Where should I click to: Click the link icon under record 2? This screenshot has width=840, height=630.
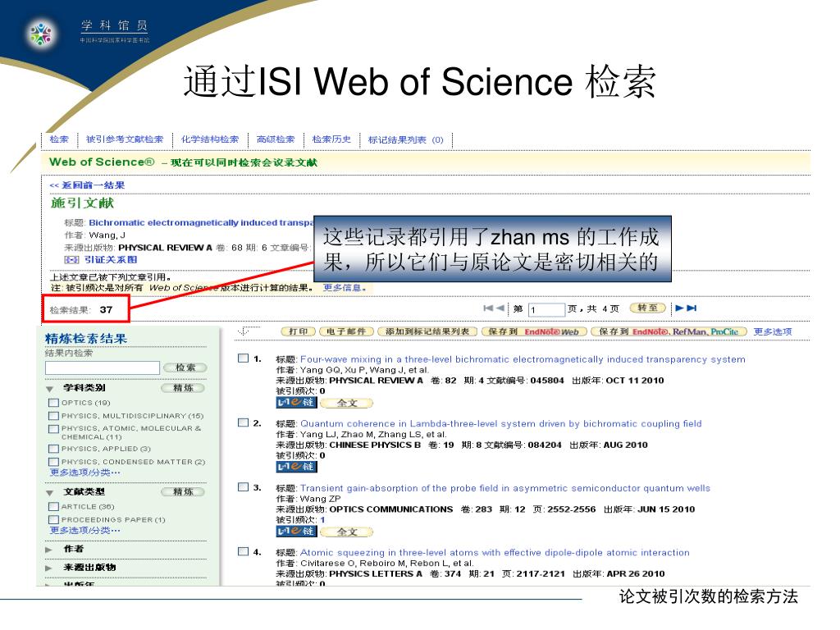click(296, 467)
